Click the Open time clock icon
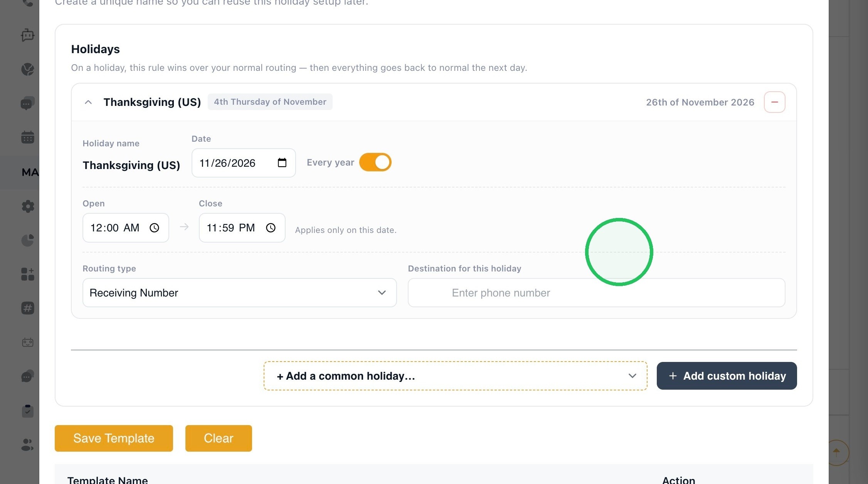Screen dimensions: 868x484 pos(155,228)
